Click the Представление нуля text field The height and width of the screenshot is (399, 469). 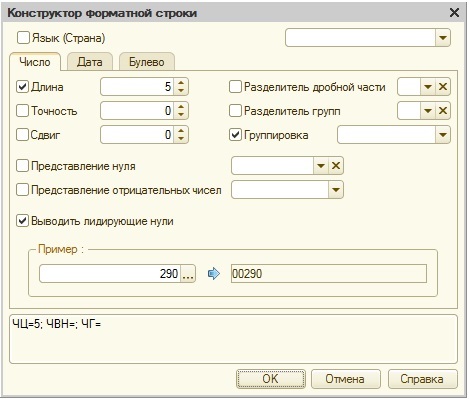tap(272, 166)
